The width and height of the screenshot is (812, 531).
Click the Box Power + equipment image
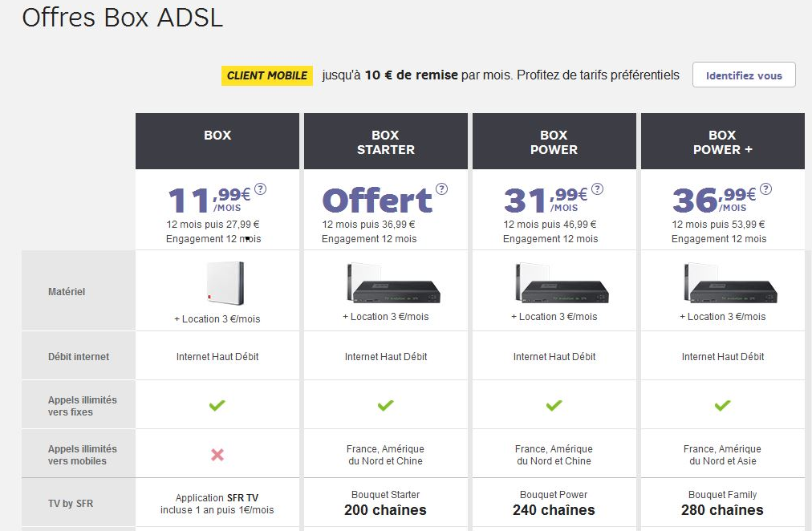point(725,284)
